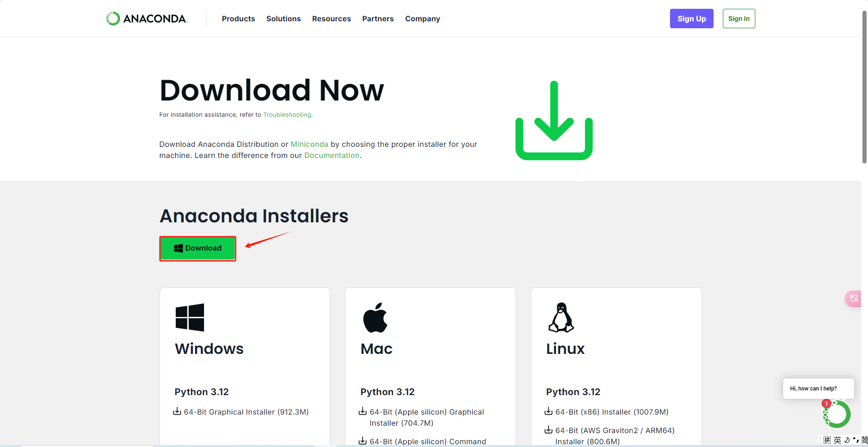Click the large green download arrow graphic

coord(554,120)
